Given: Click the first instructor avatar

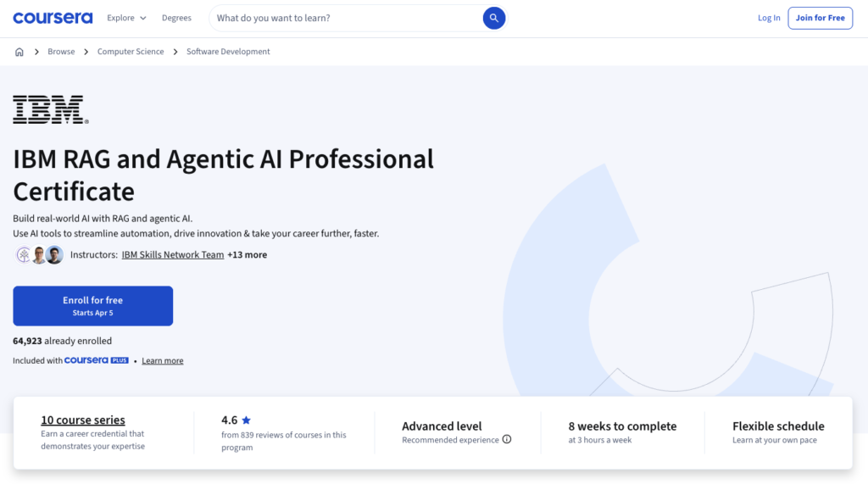Looking at the screenshot, I should coord(23,255).
